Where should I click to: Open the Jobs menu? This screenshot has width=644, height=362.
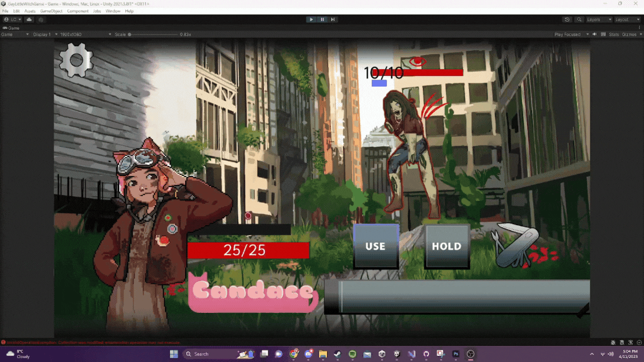point(97,11)
